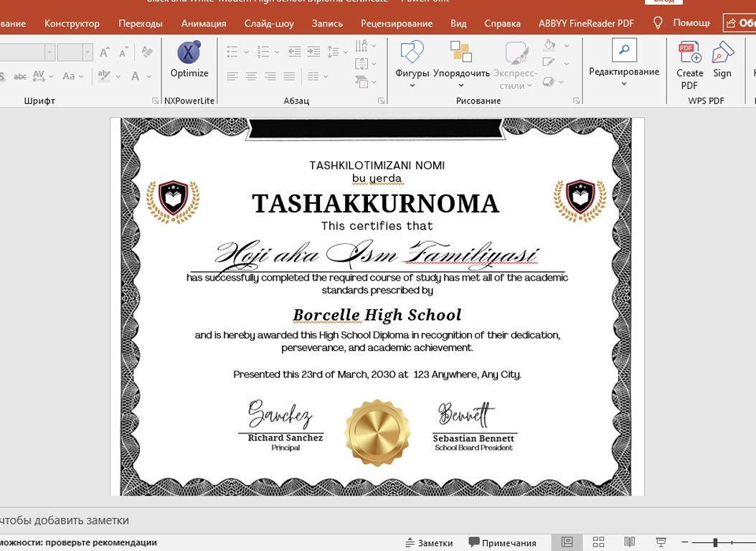The width and height of the screenshot is (756, 551).
Task: Open the Запись tab
Action: 327,23
